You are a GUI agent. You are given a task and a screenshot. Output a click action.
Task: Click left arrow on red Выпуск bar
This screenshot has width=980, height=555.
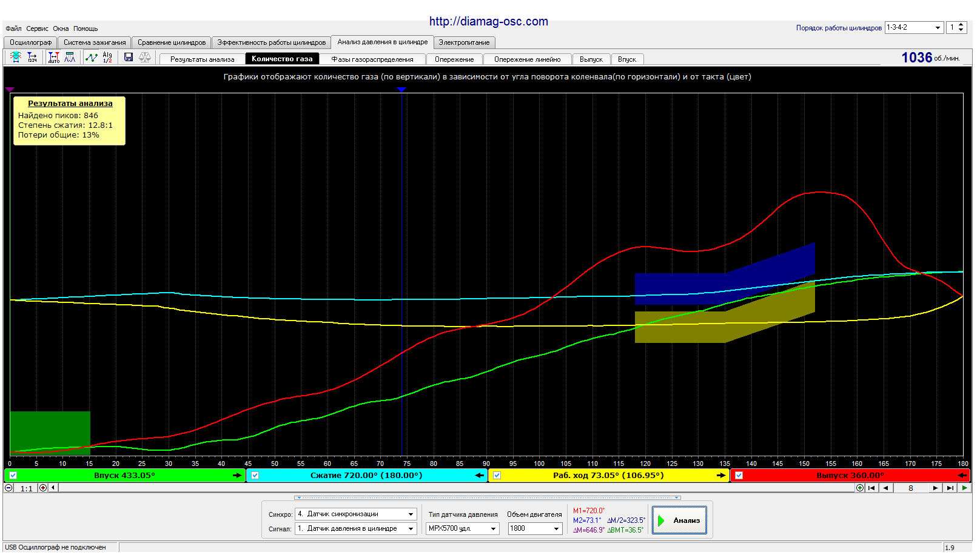pyautogui.click(x=962, y=476)
